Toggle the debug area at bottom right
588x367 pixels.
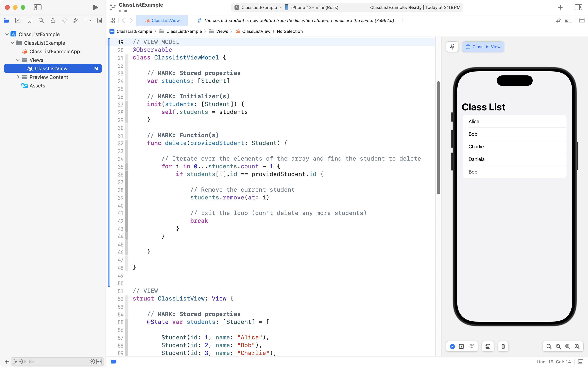pos(580,362)
